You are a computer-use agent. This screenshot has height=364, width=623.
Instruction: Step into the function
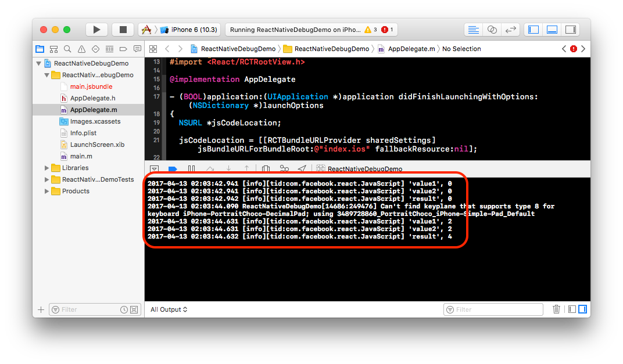(x=228, y=169)
